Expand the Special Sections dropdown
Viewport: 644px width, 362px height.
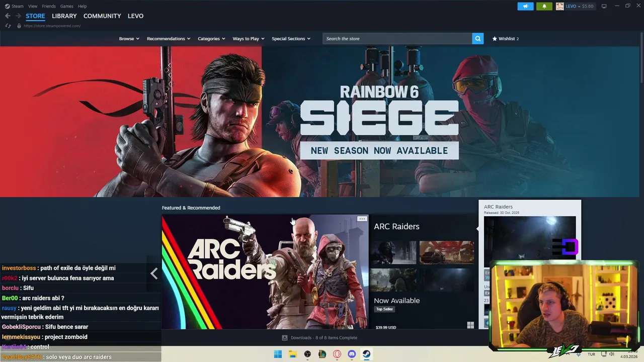click(291, 39)
